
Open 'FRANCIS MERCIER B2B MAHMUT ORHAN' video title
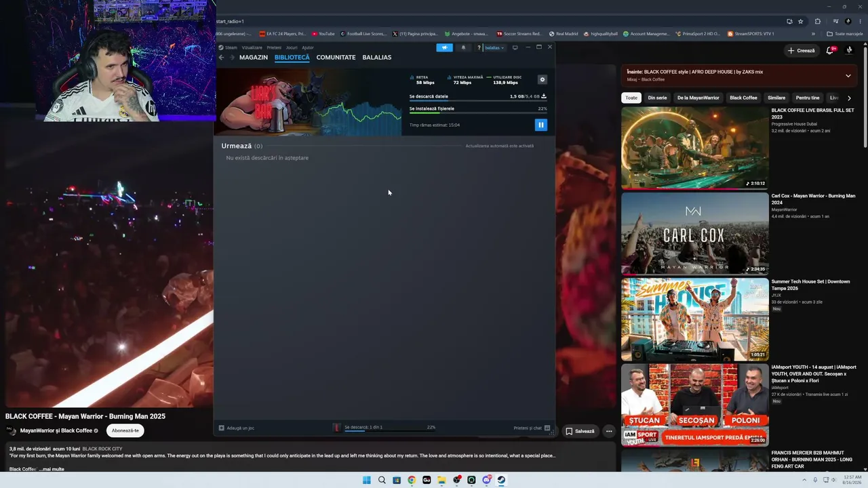point(813,460)
